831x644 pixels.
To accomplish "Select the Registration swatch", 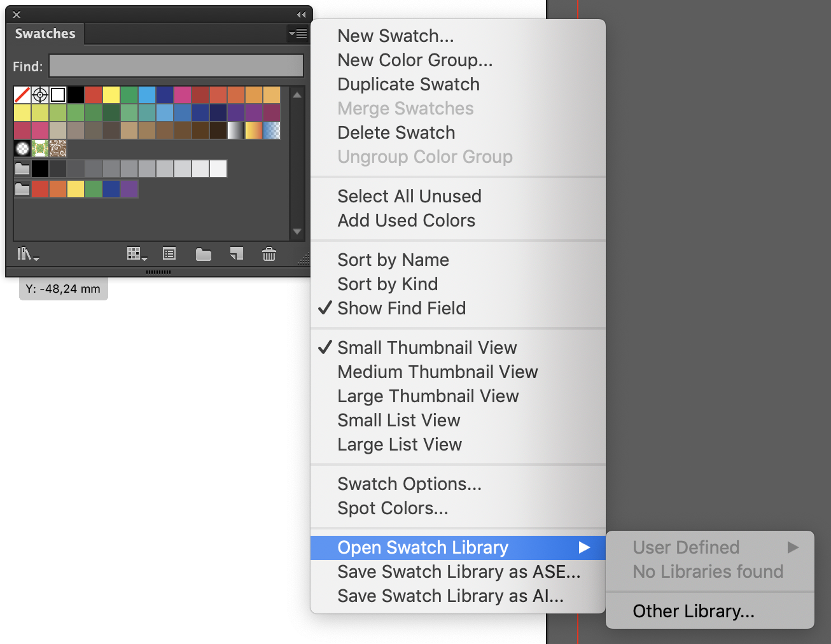I will 40,94.
